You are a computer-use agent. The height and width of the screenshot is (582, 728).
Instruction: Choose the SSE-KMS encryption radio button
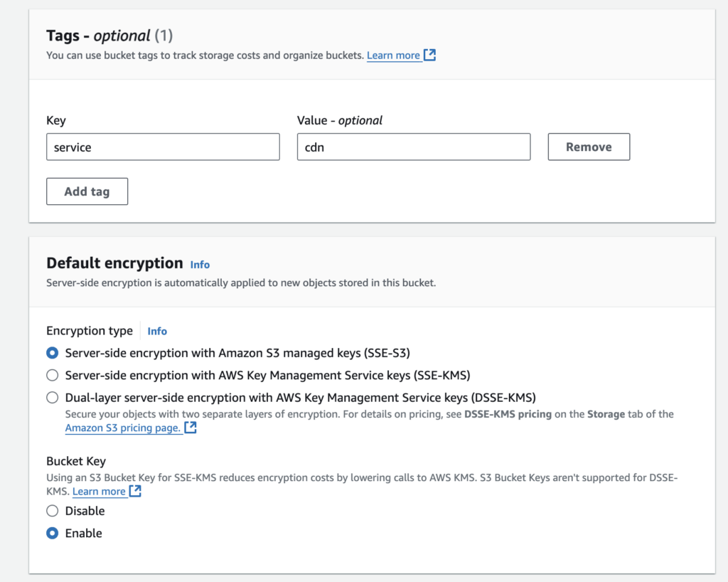[52, 375]
